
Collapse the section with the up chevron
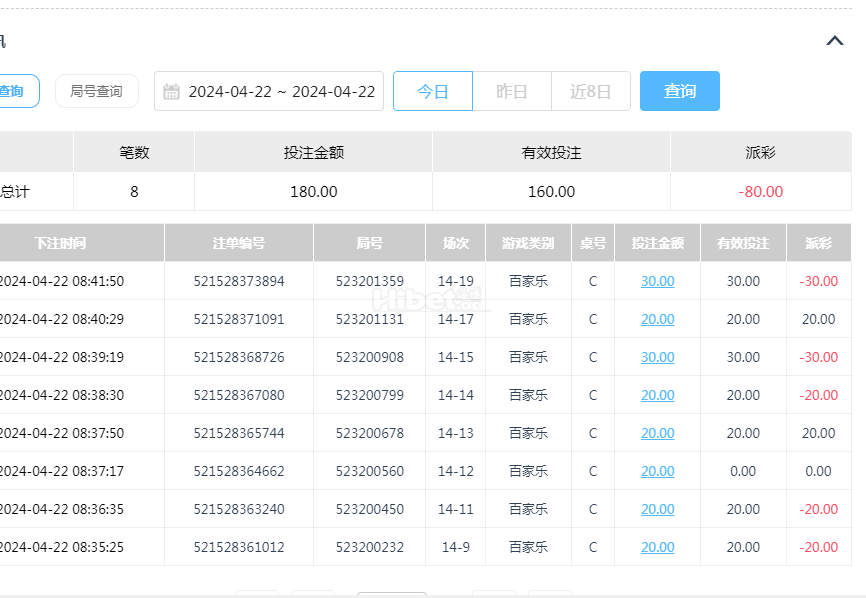pyautogui.click(x=835, y=40)
